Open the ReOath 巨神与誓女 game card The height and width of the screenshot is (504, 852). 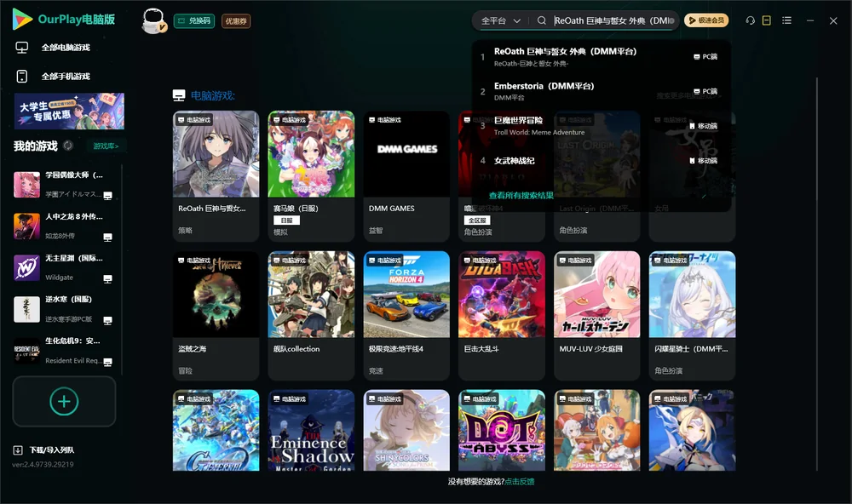216,176
